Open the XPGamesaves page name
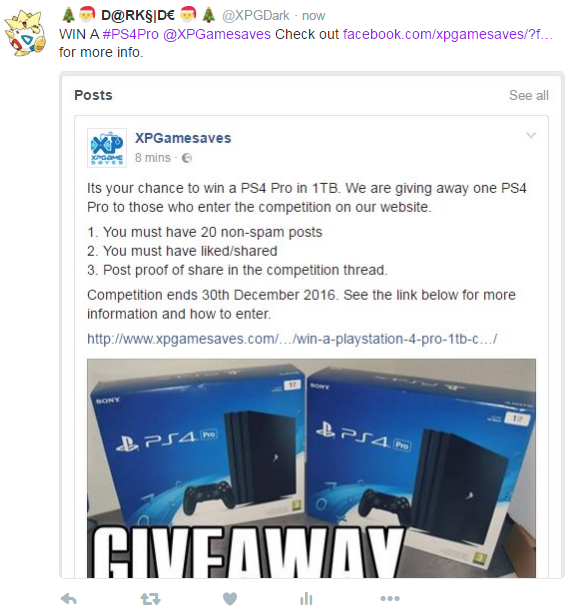The image size is (573, 616). (x=183, y=138)
